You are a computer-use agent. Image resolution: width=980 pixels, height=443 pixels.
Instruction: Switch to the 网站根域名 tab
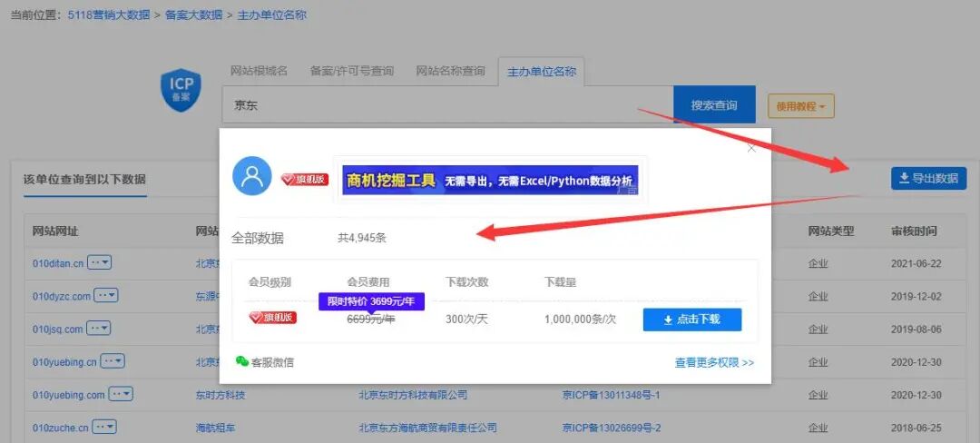pyautogui.click(x=259, y=71)
